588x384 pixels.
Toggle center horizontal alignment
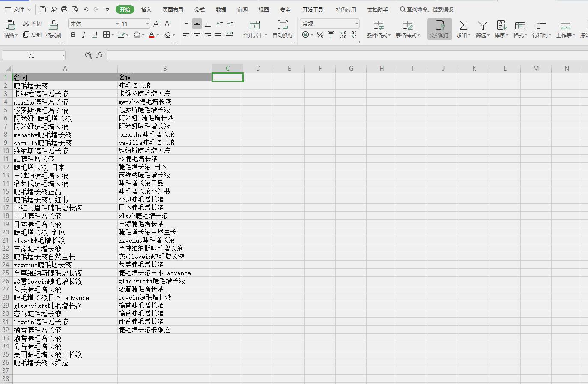pos(197,35)
